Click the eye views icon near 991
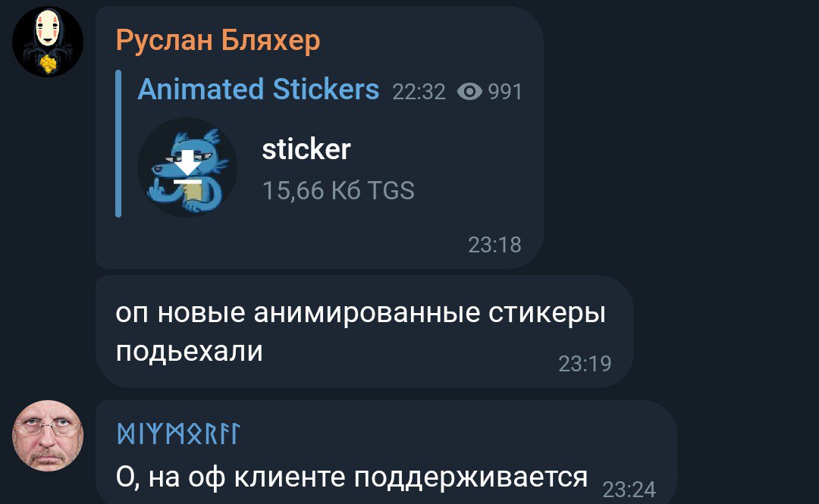819x504 pixels. [469, 92]
